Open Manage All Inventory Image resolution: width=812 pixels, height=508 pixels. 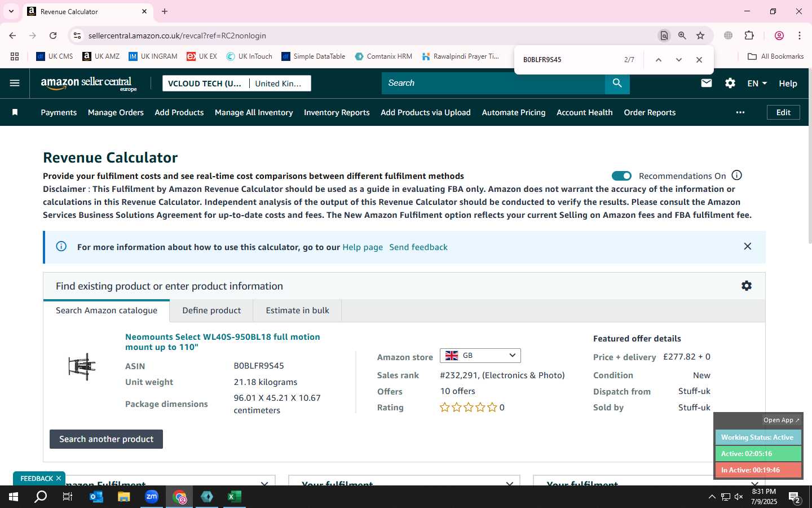[x=254, y=112]
